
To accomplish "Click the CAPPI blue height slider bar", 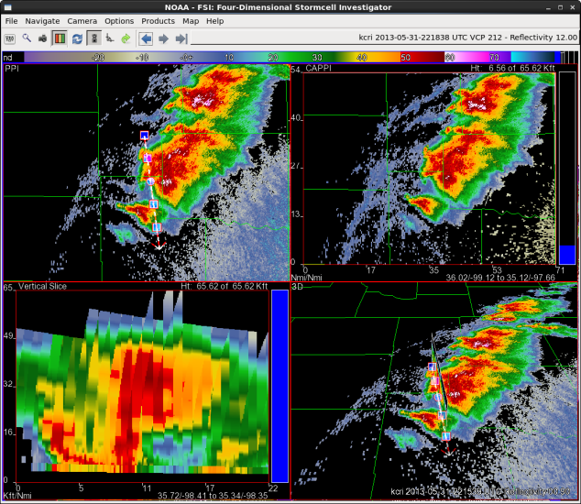I will [x=567, y=255].
